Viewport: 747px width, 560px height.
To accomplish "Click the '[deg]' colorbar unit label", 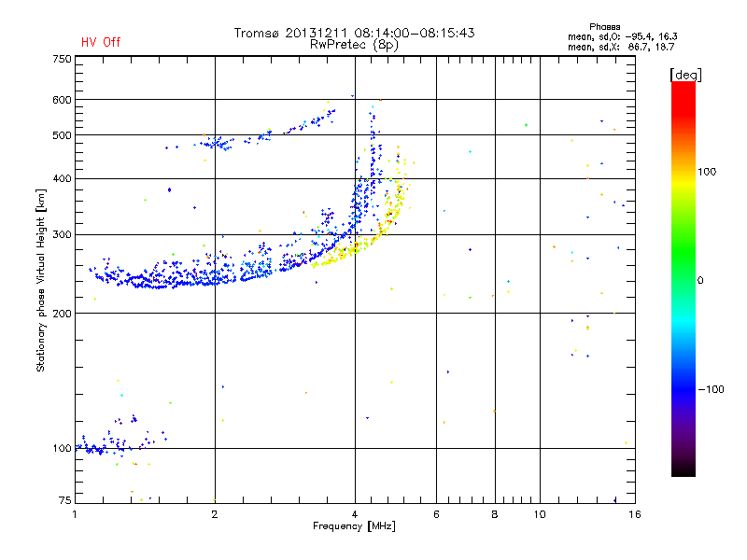I will tap(685, 75).
